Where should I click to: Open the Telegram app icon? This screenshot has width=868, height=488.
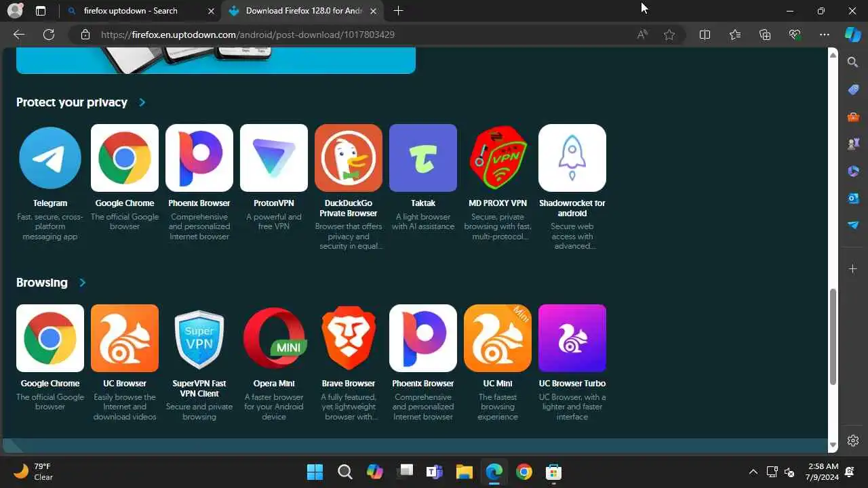coord(50,158)
